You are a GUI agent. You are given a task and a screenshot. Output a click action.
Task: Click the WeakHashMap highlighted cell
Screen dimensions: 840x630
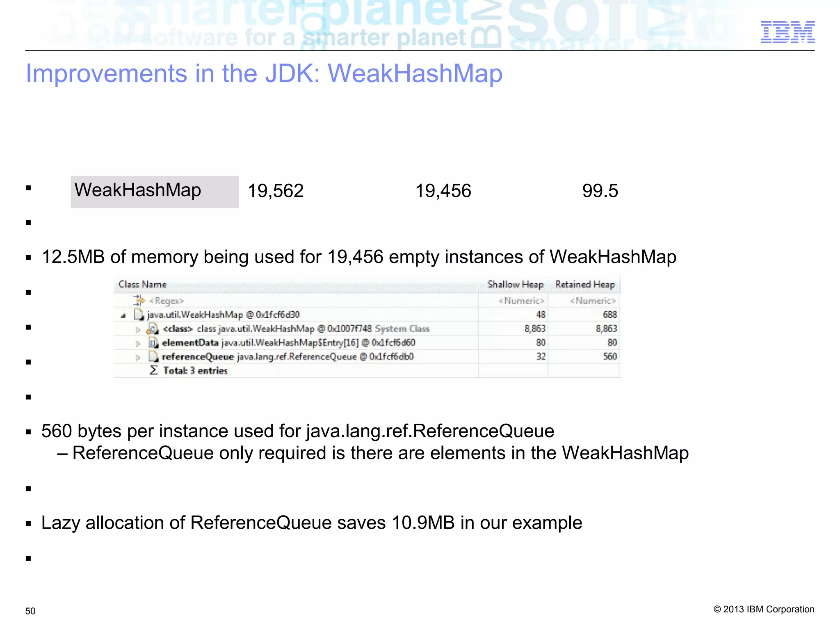tap(155, 192)
